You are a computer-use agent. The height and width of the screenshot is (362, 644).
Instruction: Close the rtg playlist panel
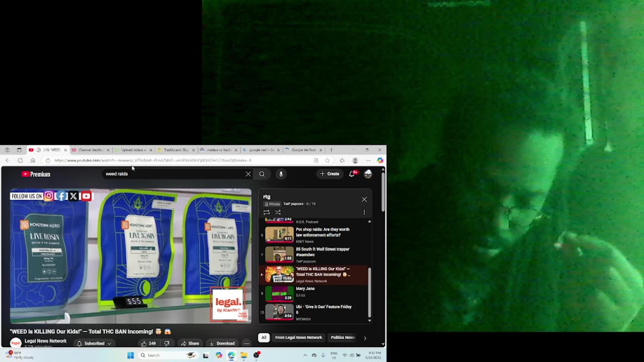pyautogui.click(x=364, y=200)
